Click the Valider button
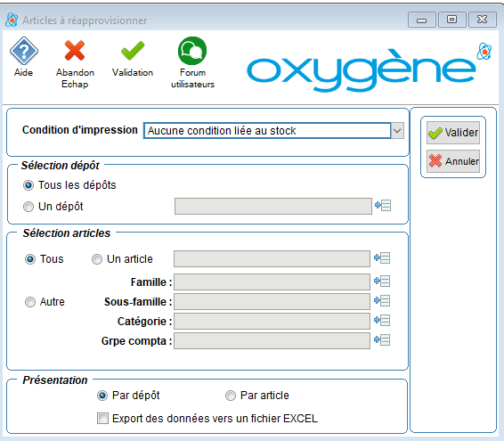This screenshot has width=504, height=441. click(453, 133)
